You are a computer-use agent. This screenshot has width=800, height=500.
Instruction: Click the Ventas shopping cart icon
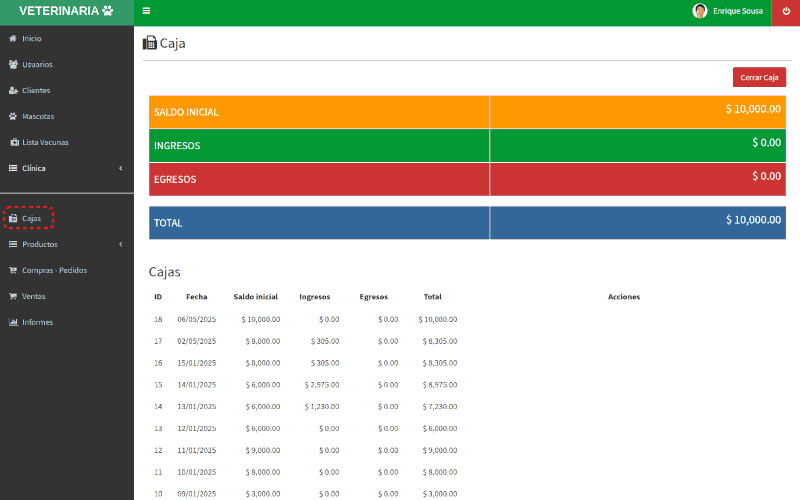point(13,296)
